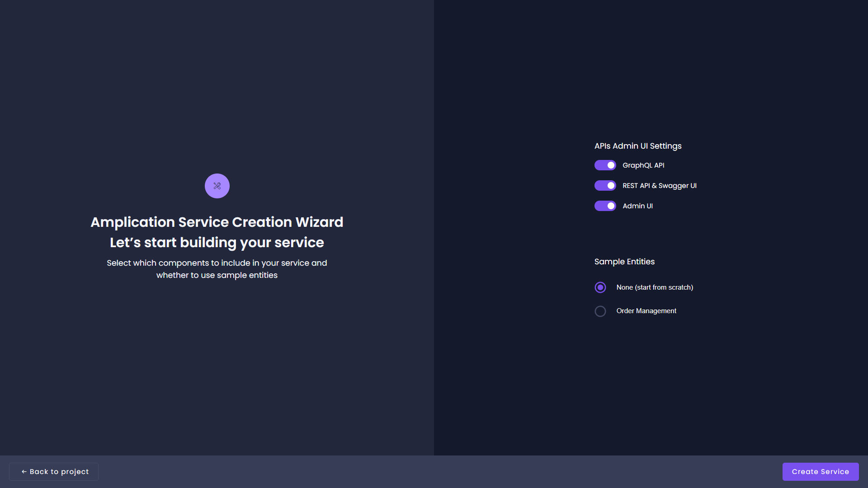Click the Select which components description text
This screenshot has width=868, height=488.
pos(217,263)
